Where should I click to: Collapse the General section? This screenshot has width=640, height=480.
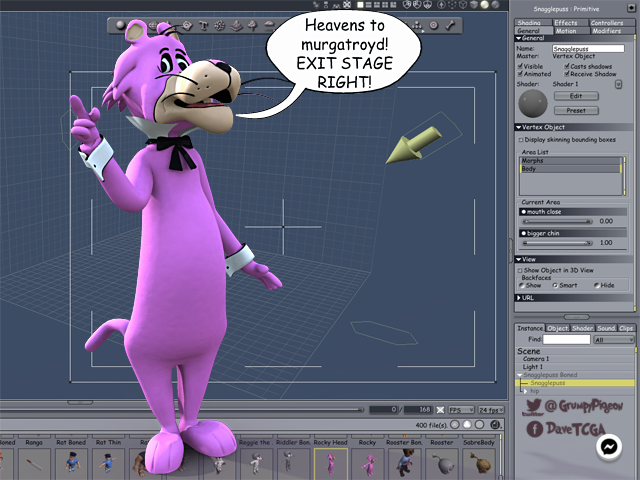[518, 38]
